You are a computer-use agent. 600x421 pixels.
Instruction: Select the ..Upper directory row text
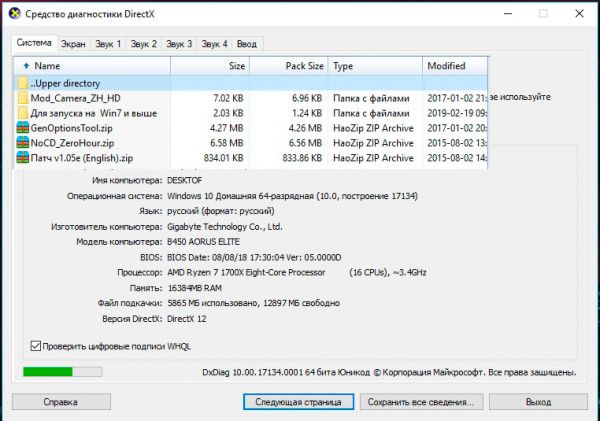click(x=65, y=83)
